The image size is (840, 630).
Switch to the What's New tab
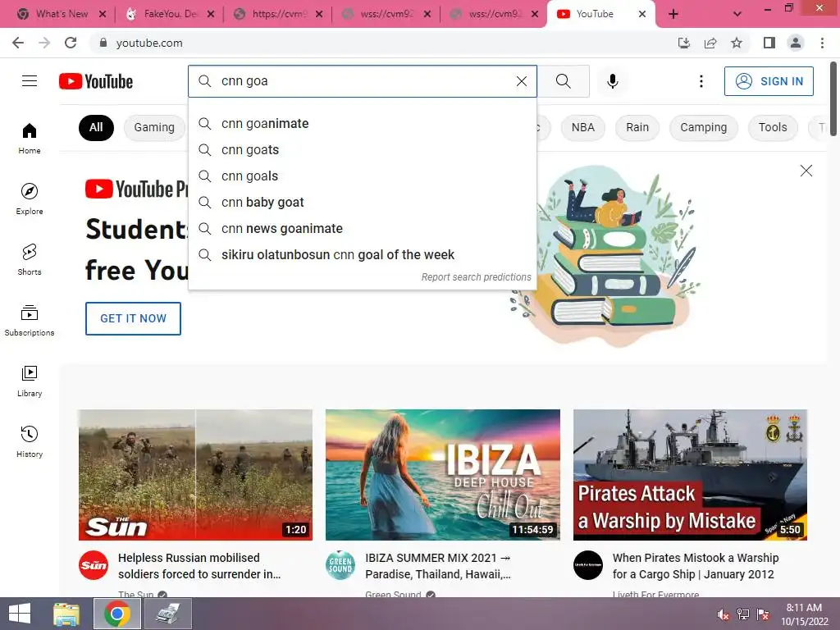click(x=61, y=14)
